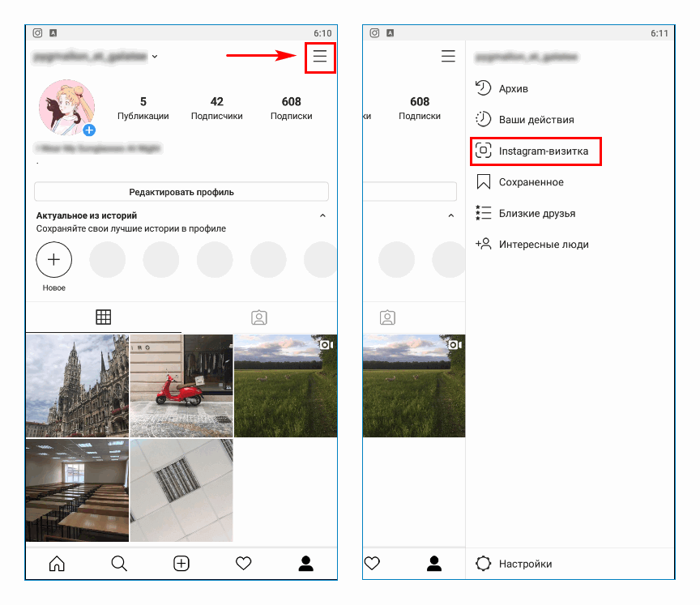Go to Home feed icon
The width and height of the screenshot is (700, 605).
(57, 564)
